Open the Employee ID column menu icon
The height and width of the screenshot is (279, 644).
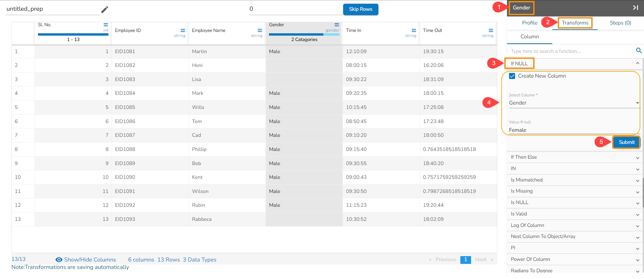coord(183,31)
